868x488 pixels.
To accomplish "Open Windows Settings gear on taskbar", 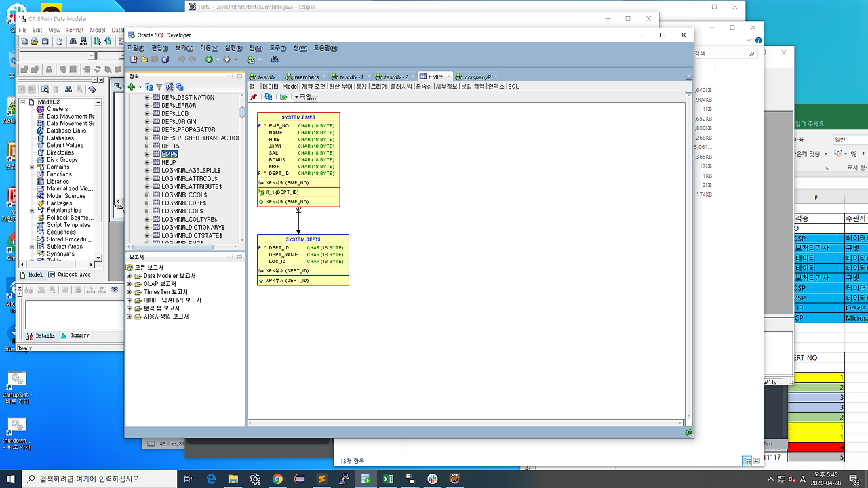I will (255, 479).
